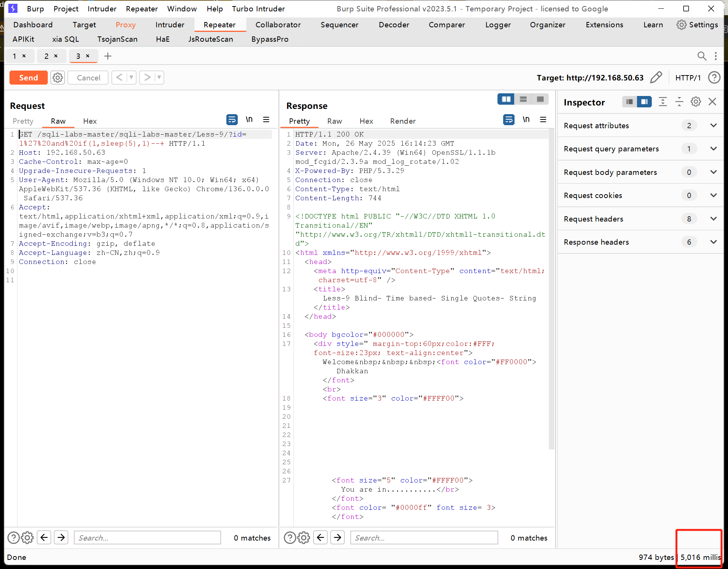The width and height of the screenshot is (728, 569).
Task: Open history back dropdown arrow
Action: [x=131, y=77]
